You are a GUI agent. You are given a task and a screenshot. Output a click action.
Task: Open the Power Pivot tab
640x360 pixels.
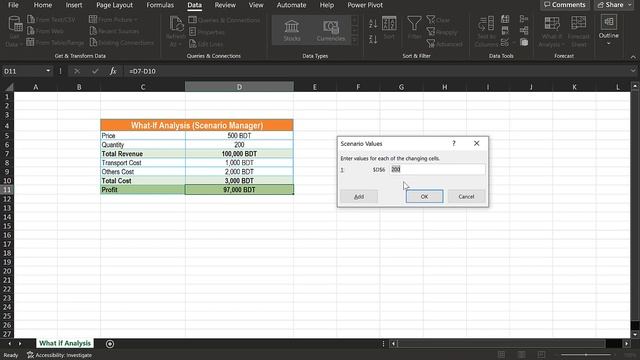pyautogui.click(x=365, y=5)
